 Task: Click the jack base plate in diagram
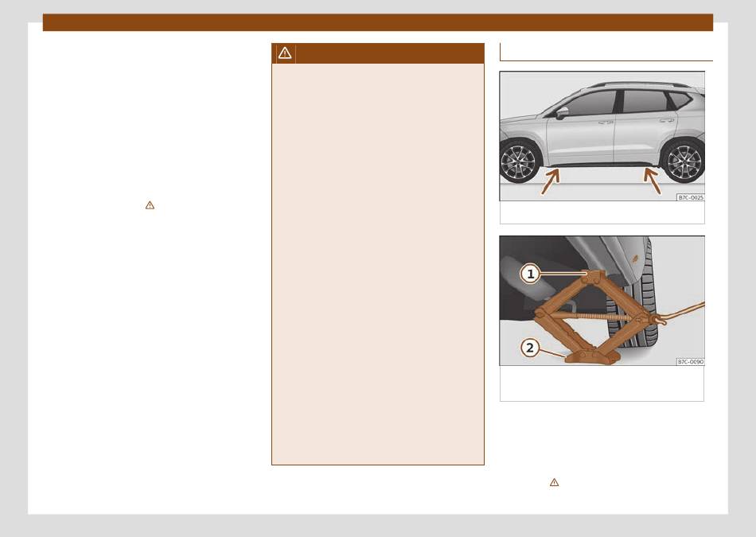tap(592, 357)
